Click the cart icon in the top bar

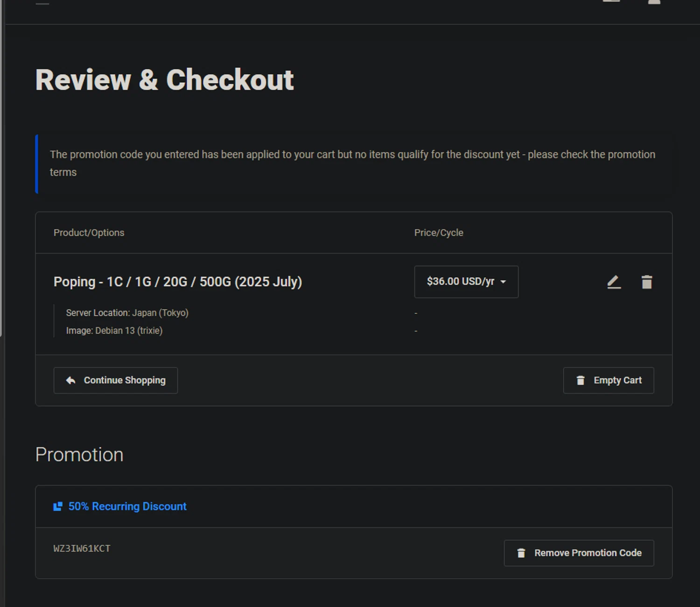pyautogui.click(x=611, y=1)
